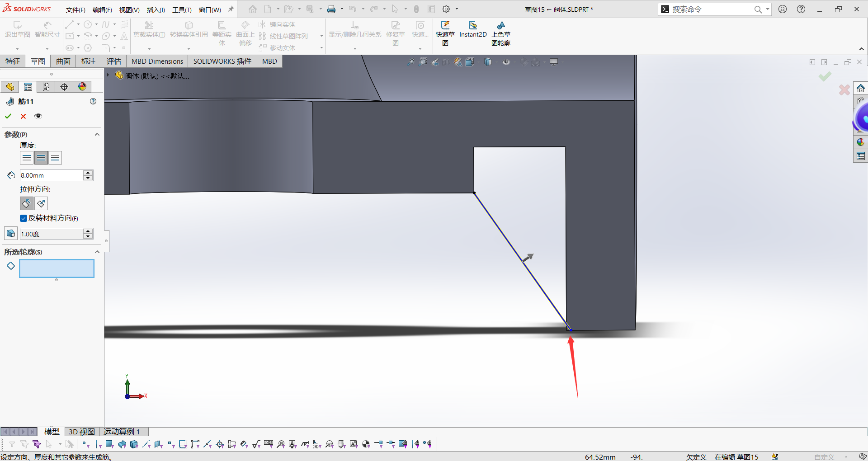868x461 pixels.
Task: Switch to the SOLIDWORKS 插件 tab
Action: point(222,61)
